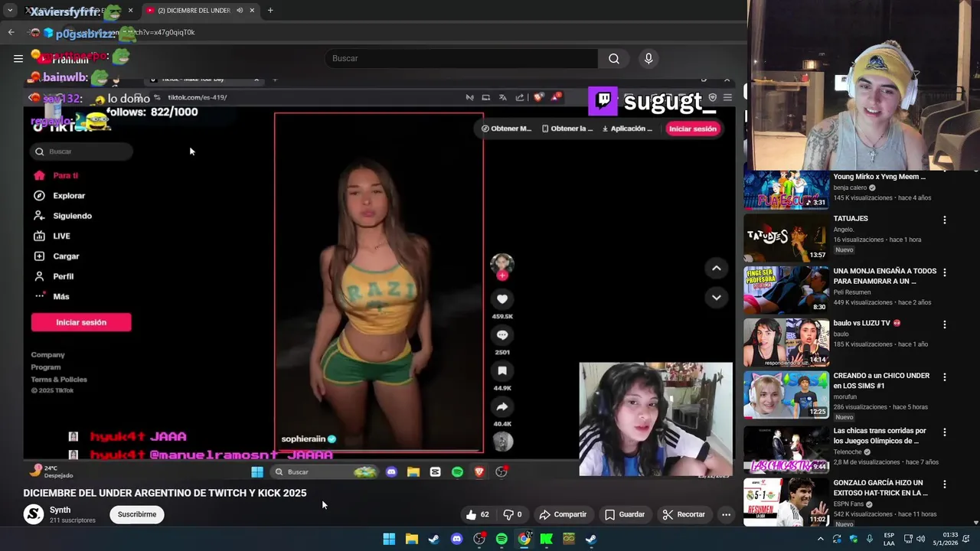Open the volume speaker tray icon
Viewport: 980px width, 551px height.
click(x=921, y=539)
